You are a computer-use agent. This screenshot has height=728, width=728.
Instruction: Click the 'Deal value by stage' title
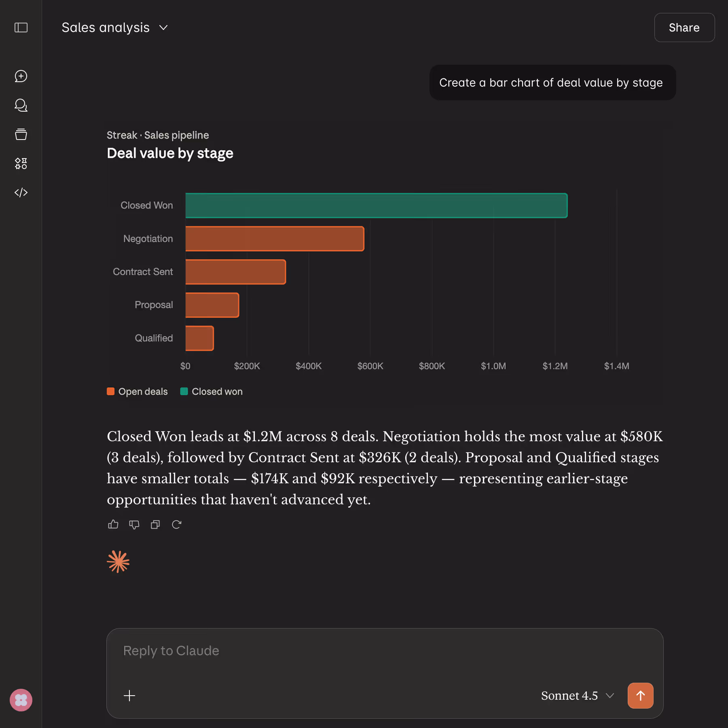170,153
